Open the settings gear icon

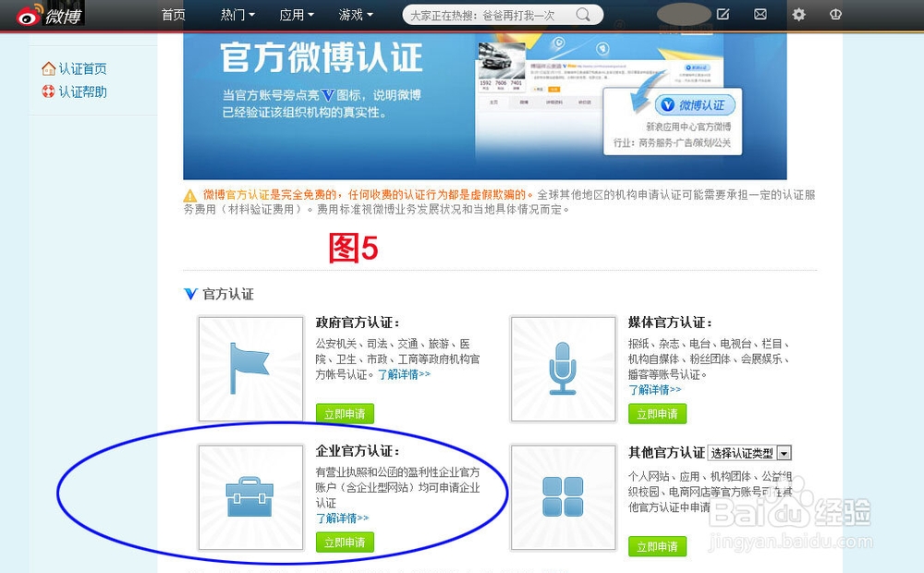pos(798,14)
